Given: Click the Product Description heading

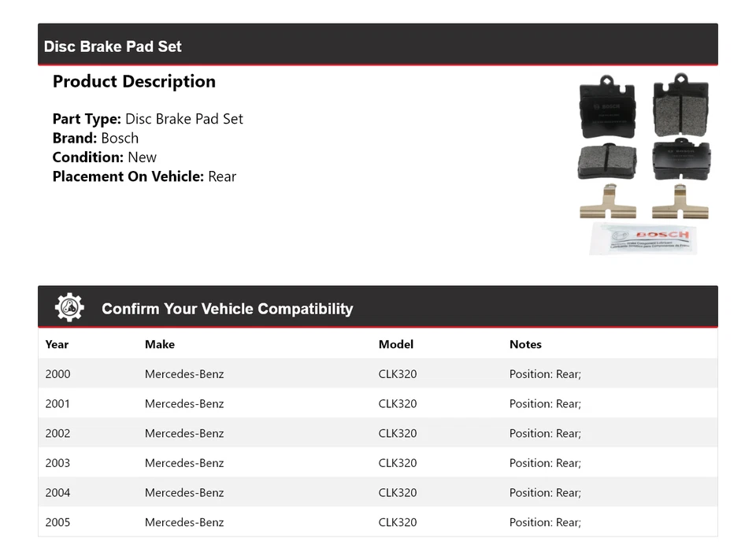Looking at the screenshot, I should pos(134,82).
